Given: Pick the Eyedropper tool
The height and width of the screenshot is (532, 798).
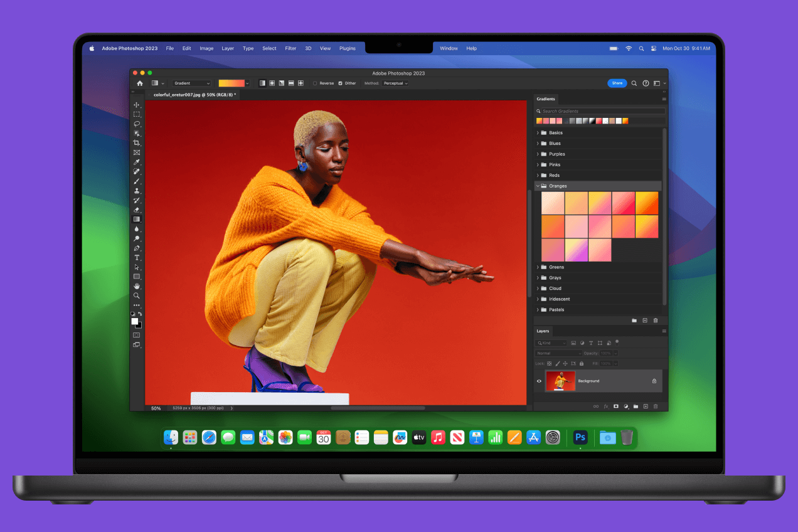Looking at the screenshot, I should coord(136,162).
